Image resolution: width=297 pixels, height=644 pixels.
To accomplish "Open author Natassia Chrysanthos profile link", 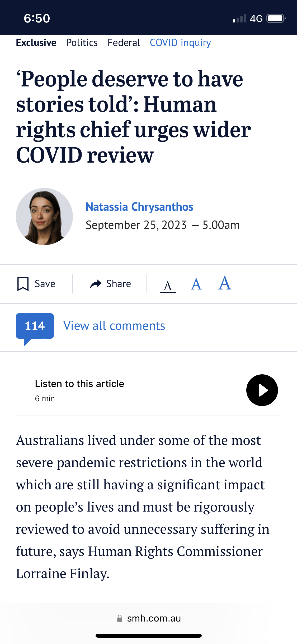I will pos(139,207).
